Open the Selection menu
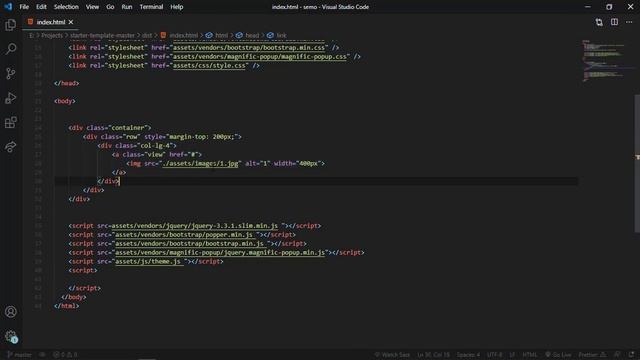Screen dimensions: 640x360 click(66, 7)
